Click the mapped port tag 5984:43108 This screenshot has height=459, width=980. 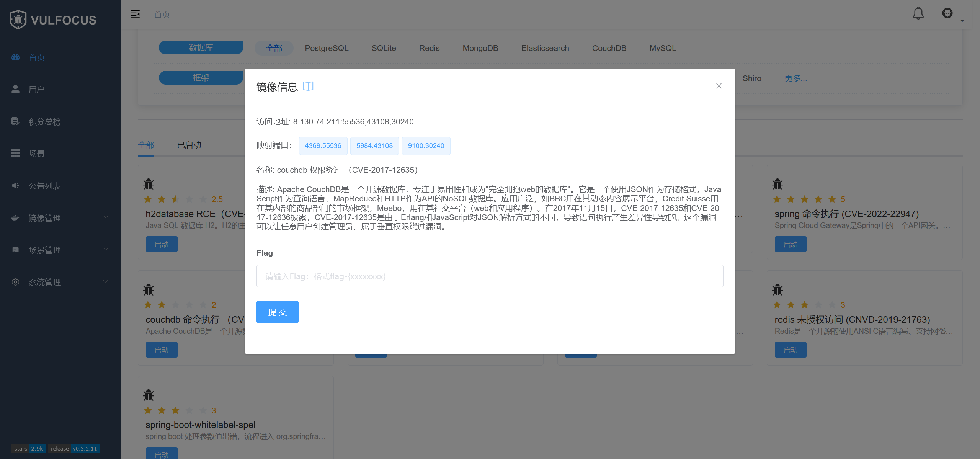(x=374, y=146)
